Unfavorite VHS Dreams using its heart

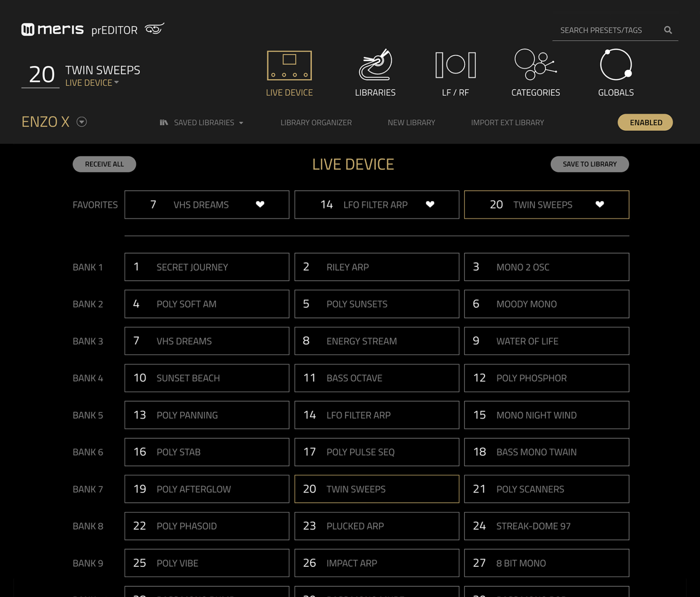coord(260,204)
